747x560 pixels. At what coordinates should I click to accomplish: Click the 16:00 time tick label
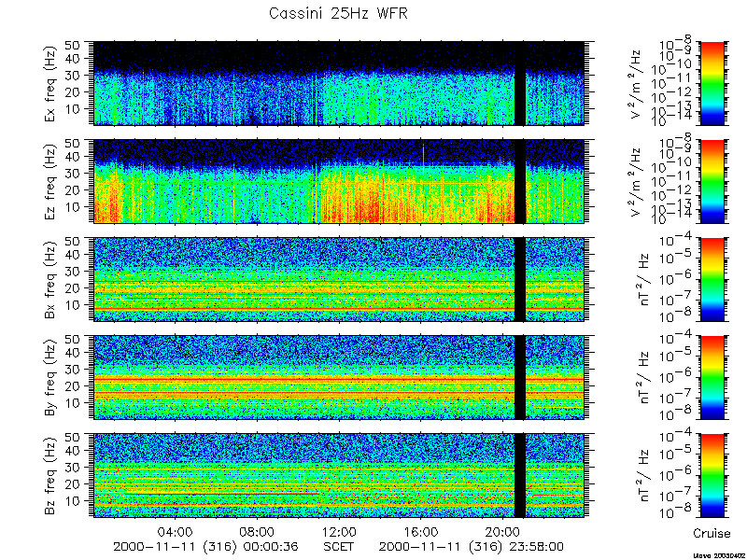(x=421, y=531)
